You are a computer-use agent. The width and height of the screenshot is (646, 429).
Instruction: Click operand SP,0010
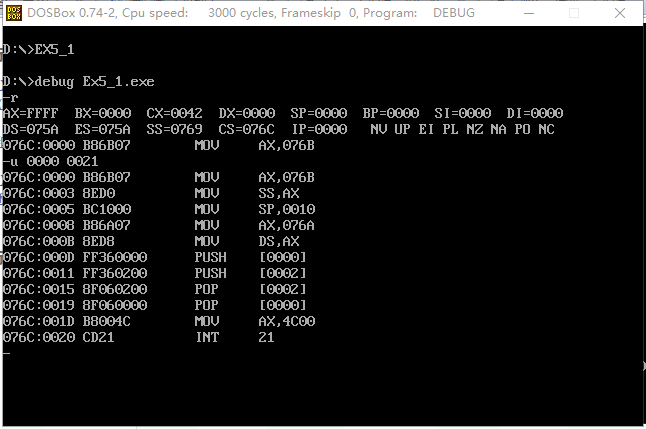287,209
